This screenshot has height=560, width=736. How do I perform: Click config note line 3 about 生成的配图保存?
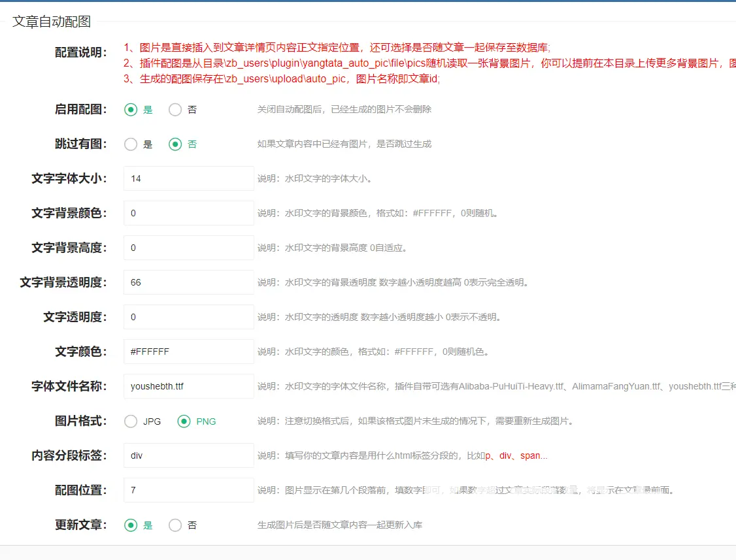click(282, 79)
